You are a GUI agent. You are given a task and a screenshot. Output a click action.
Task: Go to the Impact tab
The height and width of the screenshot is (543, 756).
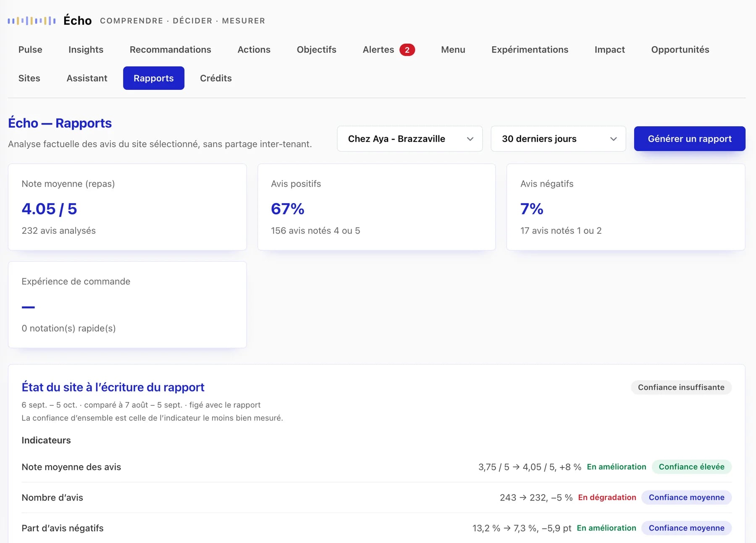click(609, 50)
